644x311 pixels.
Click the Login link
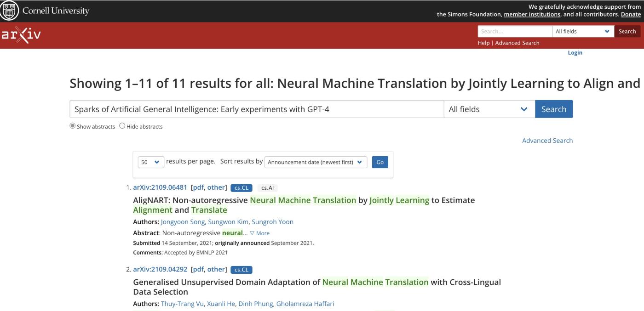pos(575,53)
